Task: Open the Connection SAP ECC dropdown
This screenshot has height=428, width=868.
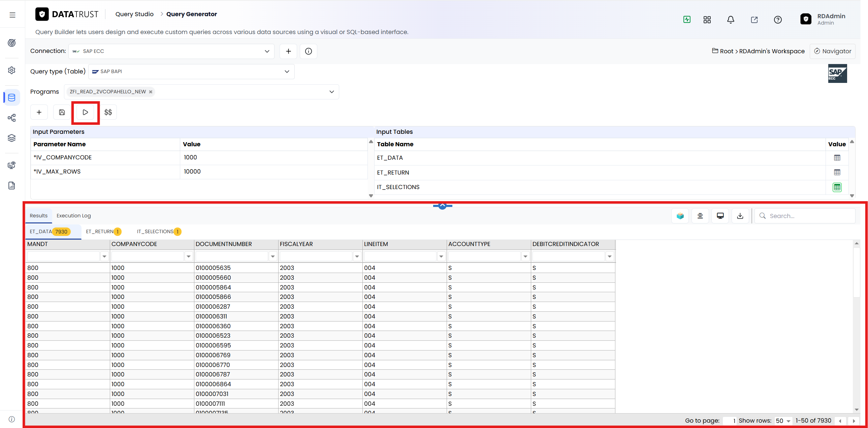Action: (x=171, y=51)
